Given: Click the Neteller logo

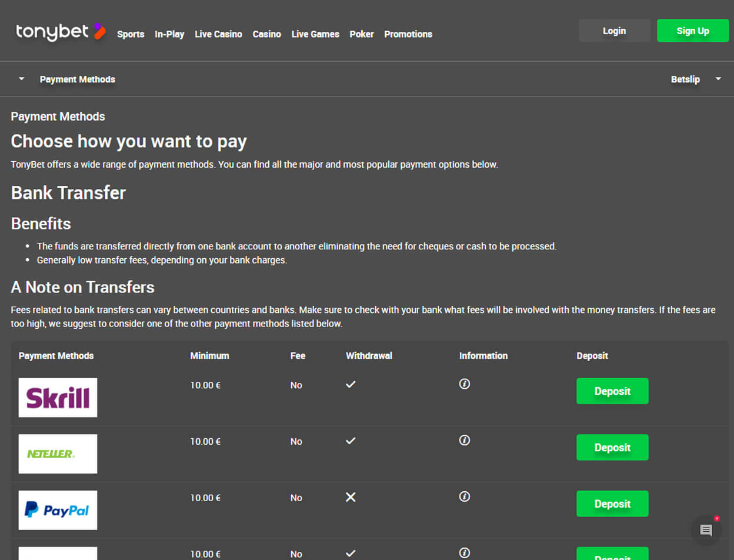Looking at the screenshot, I should (x=58, y=454).
